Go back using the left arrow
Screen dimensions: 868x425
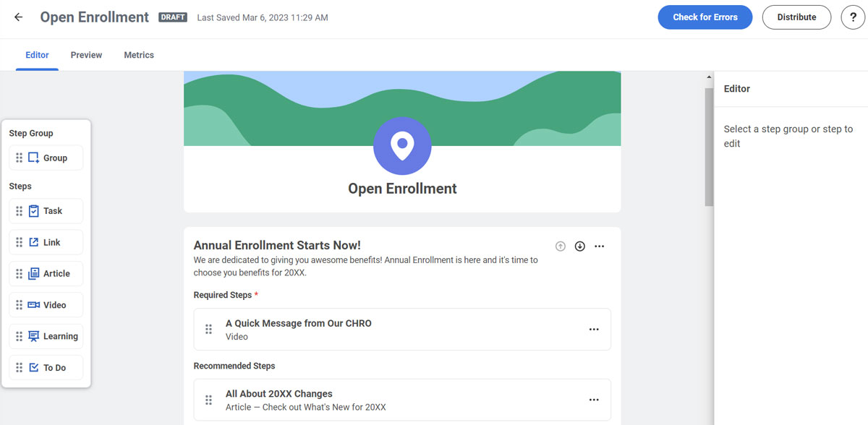click(18, 17)
